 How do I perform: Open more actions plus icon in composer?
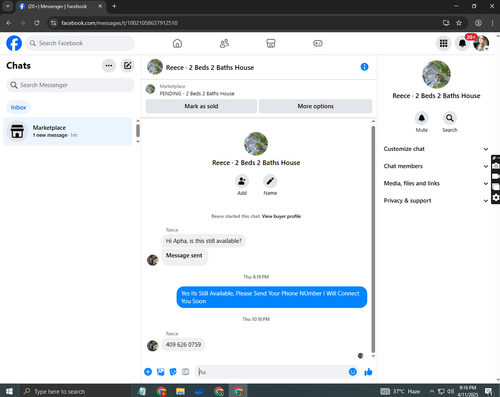(148, 372)
